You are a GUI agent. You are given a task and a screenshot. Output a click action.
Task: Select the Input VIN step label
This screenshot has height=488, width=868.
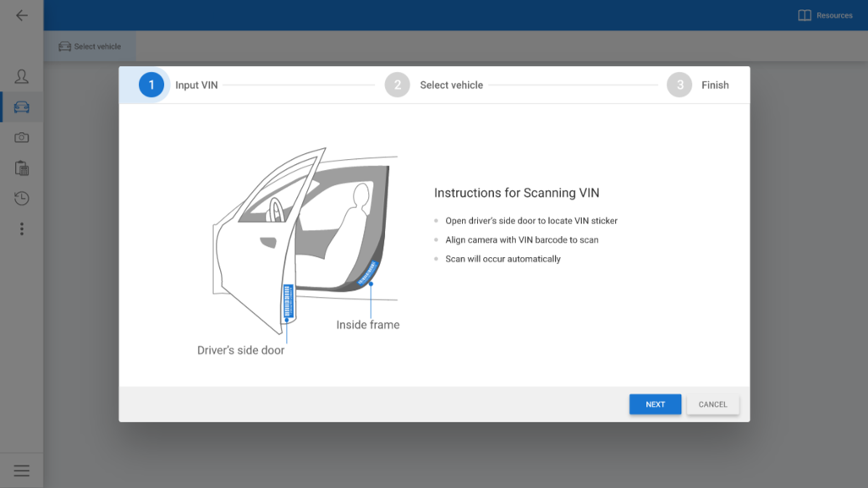click(196, 85)
